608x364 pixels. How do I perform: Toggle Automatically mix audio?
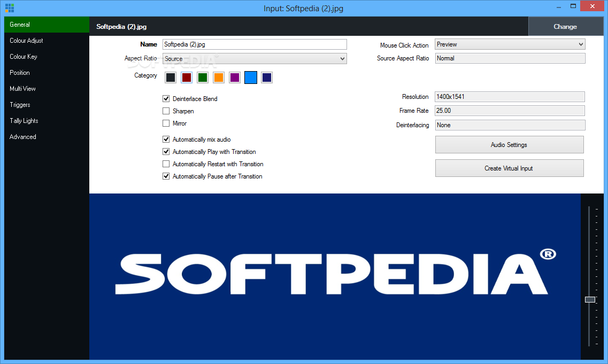point(166,139)
